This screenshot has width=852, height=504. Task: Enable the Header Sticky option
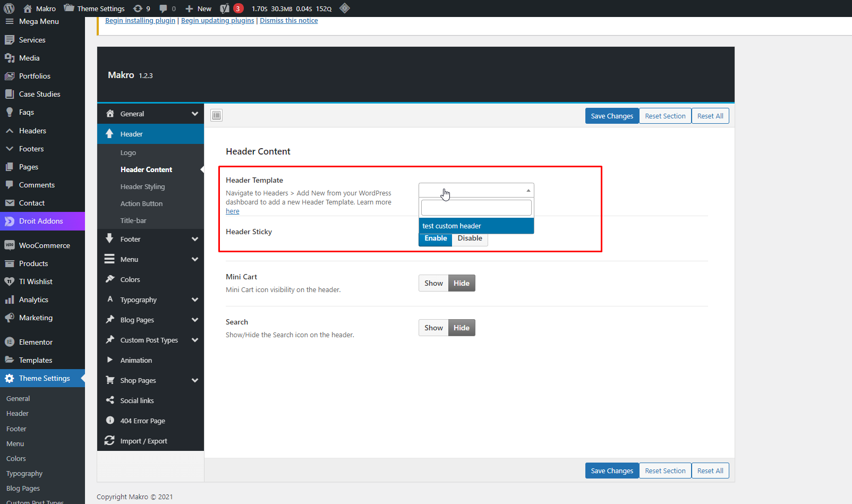(436, 239)
